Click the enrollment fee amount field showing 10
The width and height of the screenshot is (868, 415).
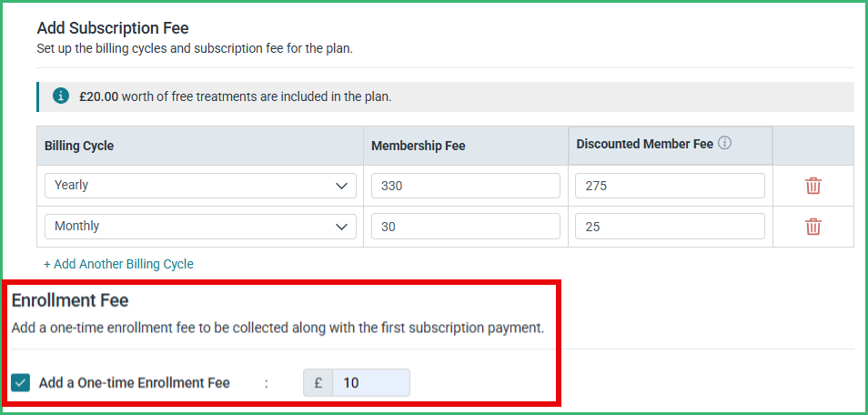[371, 383]
